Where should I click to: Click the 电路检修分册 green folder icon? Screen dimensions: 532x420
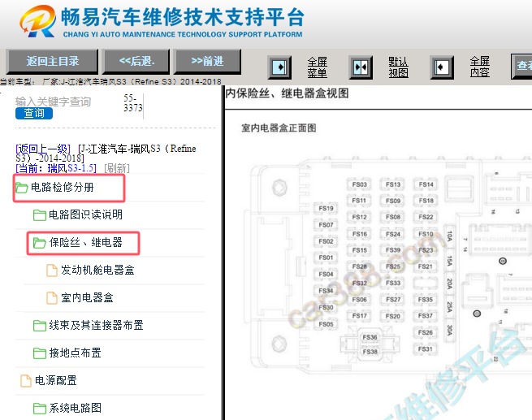coord(22,188)
